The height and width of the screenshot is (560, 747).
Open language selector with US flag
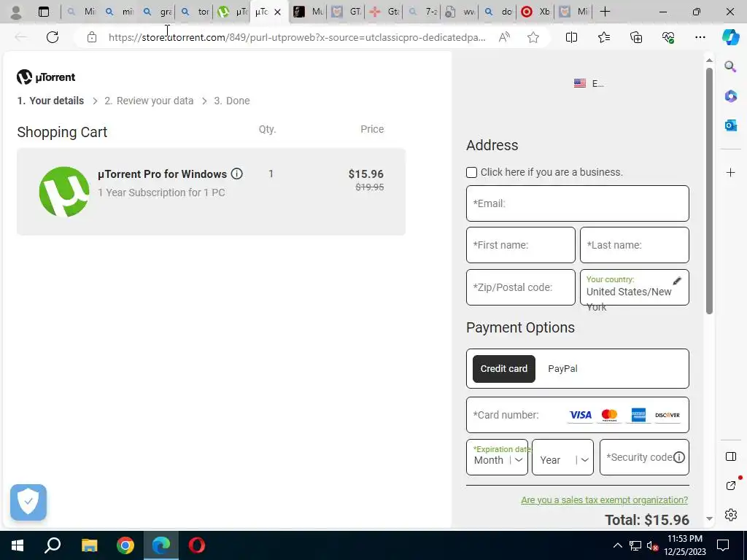[589, 83]
